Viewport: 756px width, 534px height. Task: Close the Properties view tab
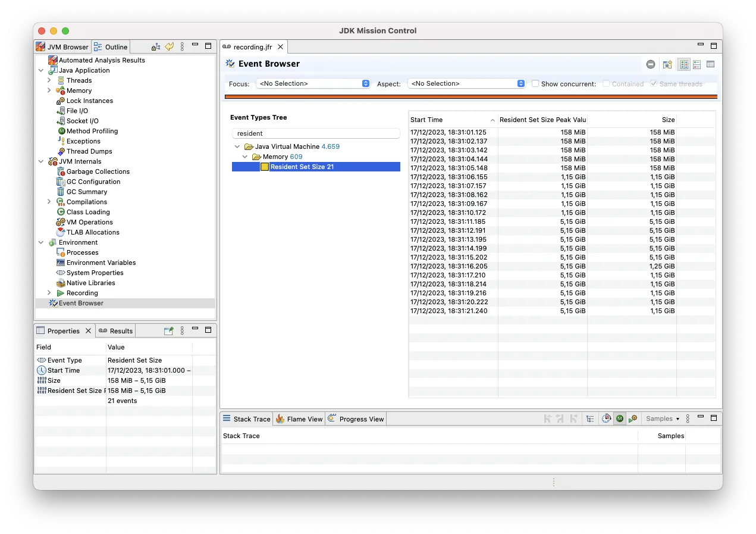[88, 331]
